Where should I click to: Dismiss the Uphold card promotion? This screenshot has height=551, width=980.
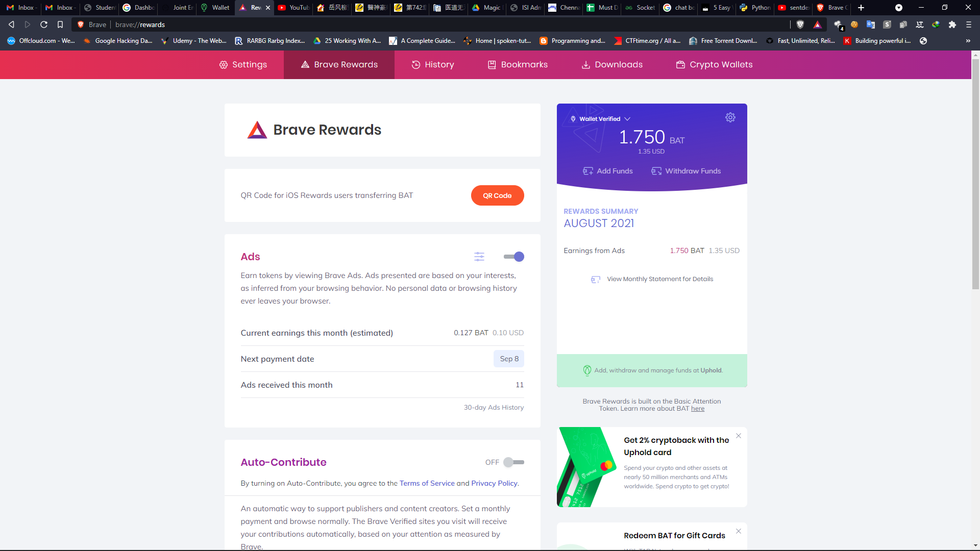point(739,436)
